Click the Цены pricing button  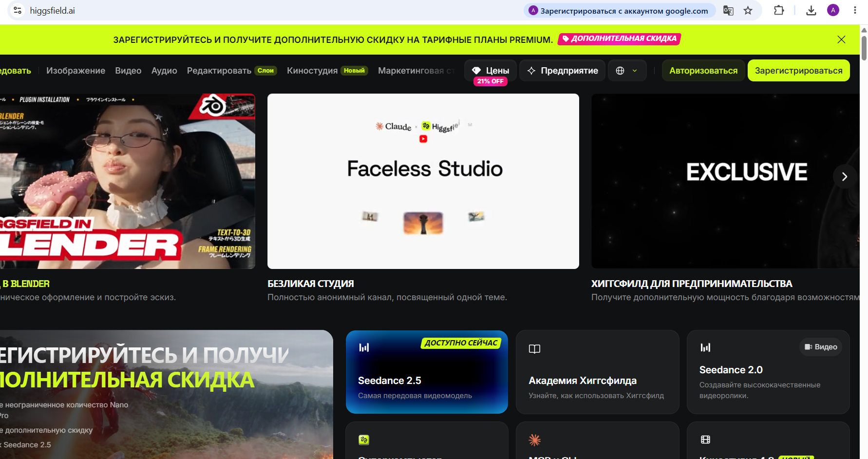(491, 71)
